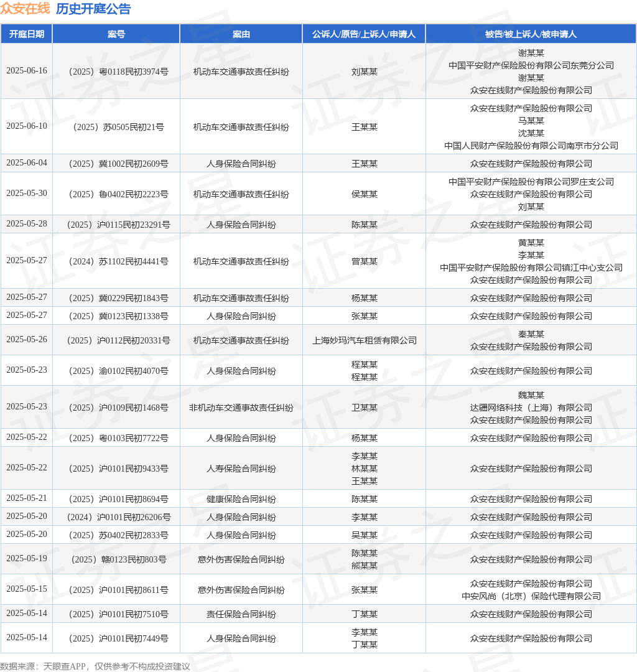Click plaintiff 曾某某
The width and height of the screenshot is (637, 672).
coord(364,261)
